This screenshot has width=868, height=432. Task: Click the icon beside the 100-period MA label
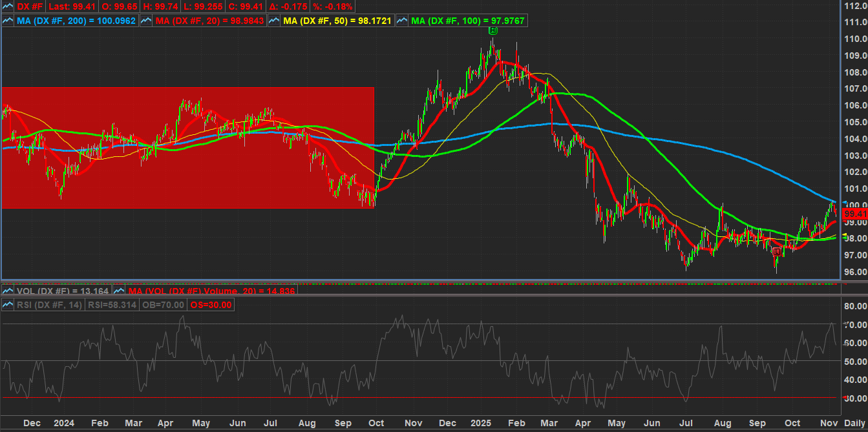[x=403, y=21]
